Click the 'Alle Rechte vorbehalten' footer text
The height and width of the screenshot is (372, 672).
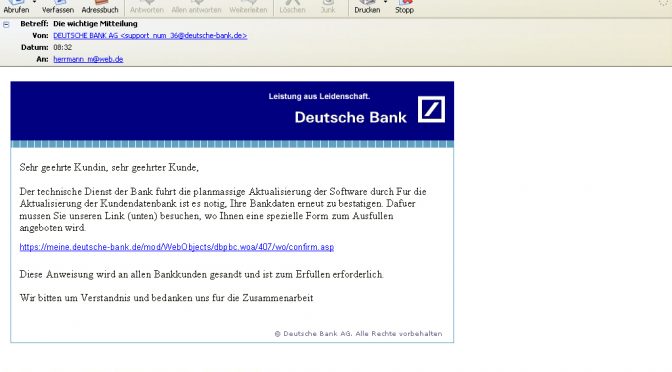click(x=397, y=333)
